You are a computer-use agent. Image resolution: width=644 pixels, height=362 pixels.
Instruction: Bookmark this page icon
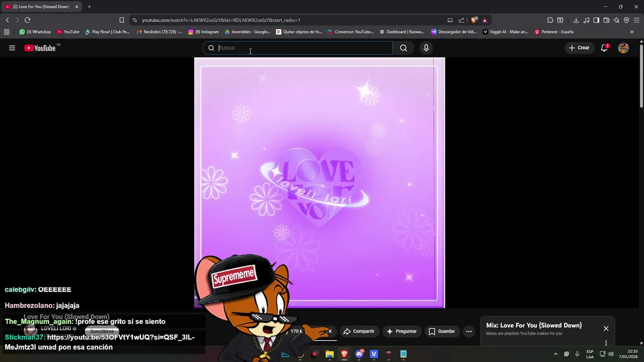click(x=121, y=20)
